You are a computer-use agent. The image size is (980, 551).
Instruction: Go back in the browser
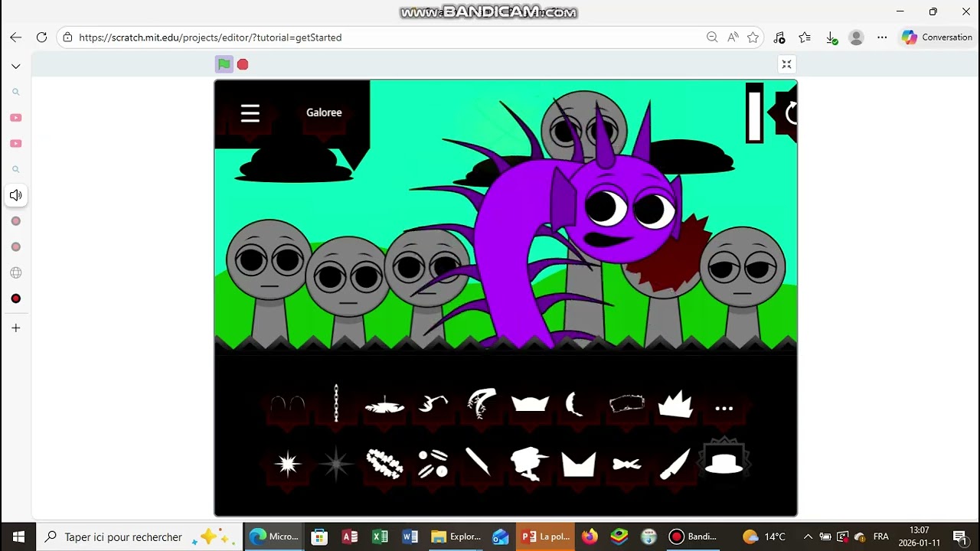(15, 37)
